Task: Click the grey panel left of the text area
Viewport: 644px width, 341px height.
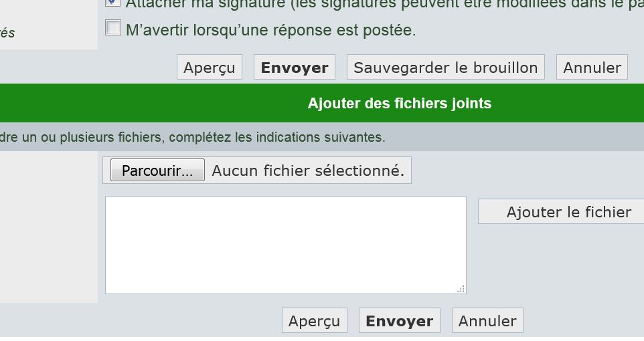Action: (x=48, y=227)
